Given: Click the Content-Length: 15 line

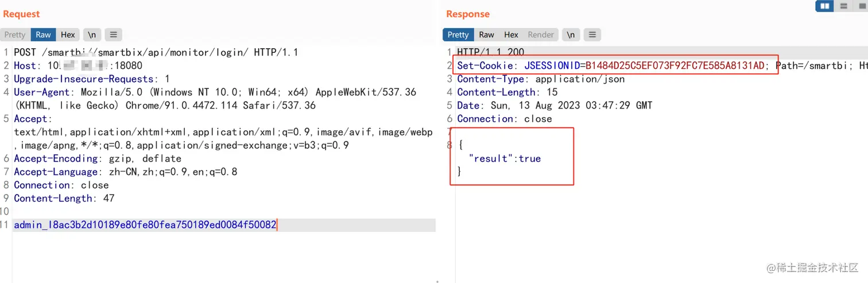Looking at the screenshot, I should tap(507, 92).
